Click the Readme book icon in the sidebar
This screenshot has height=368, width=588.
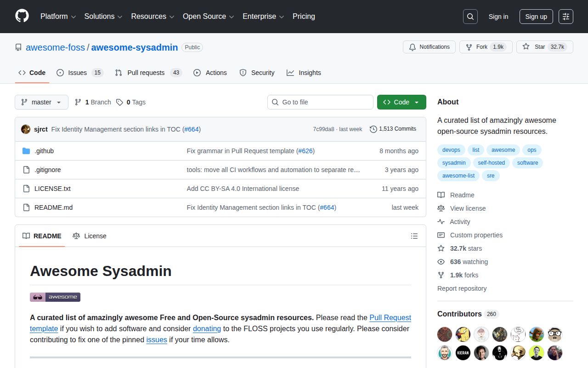point(441,195)
